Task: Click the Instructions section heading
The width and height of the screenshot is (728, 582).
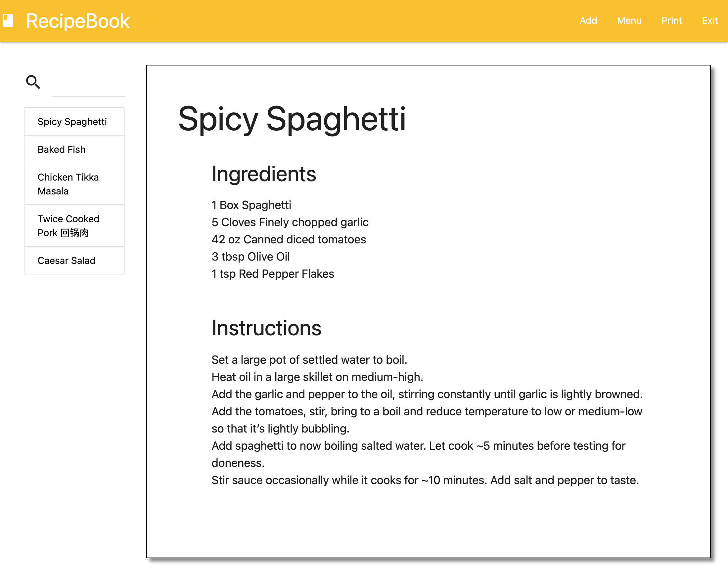Action: pos(266,328)
